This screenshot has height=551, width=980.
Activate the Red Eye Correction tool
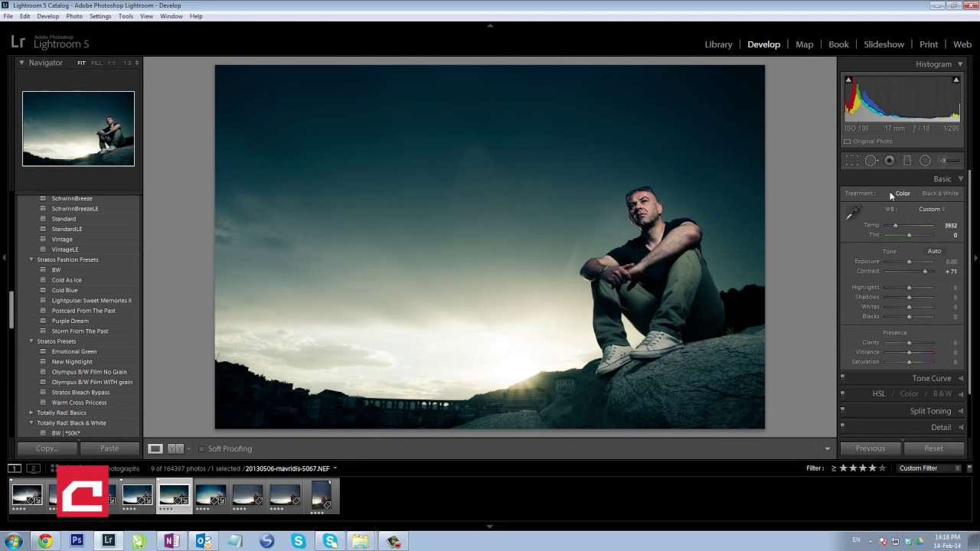coord(890,161)
